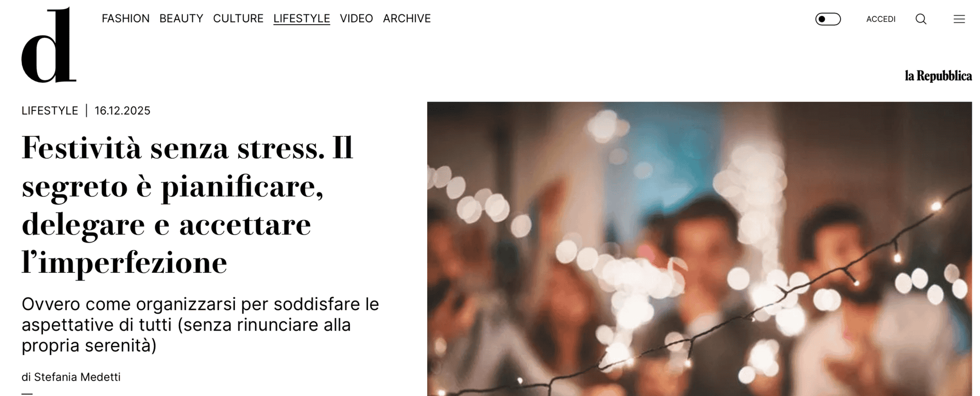Click the short dash below the author
Image resolution: width=980 pixels, height=396 pixels.
[x=27, y=394]
